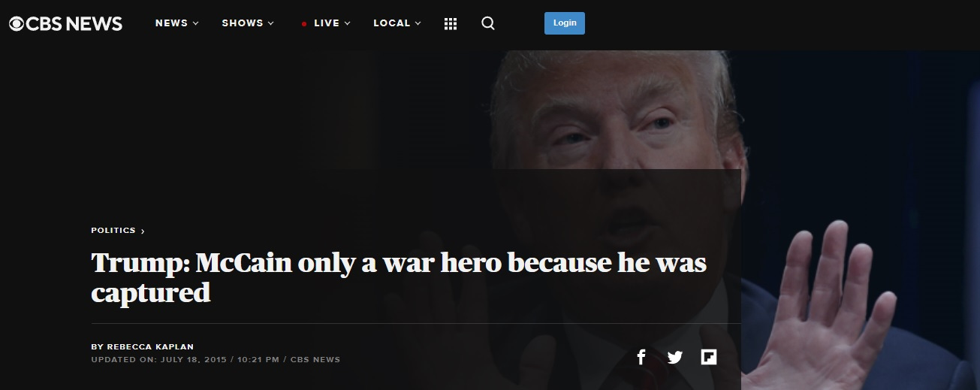Open the News menu
The image size is (980, 390).
(177, 23)
